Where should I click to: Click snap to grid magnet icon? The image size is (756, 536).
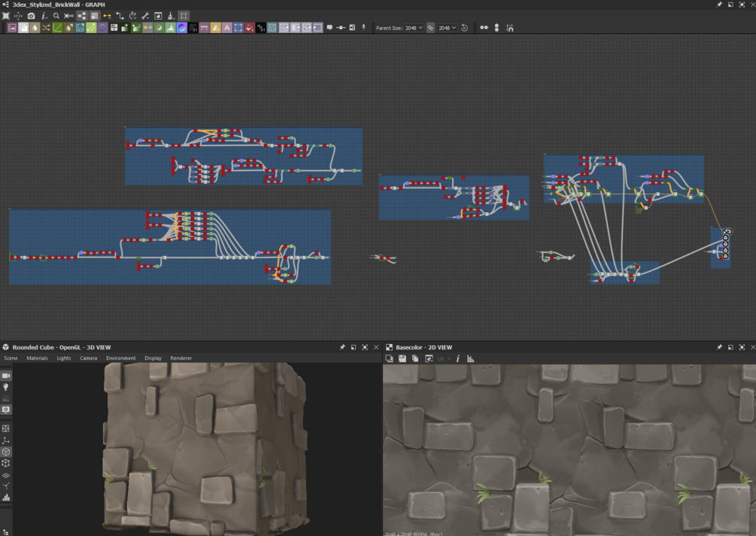tap(509, 28)
